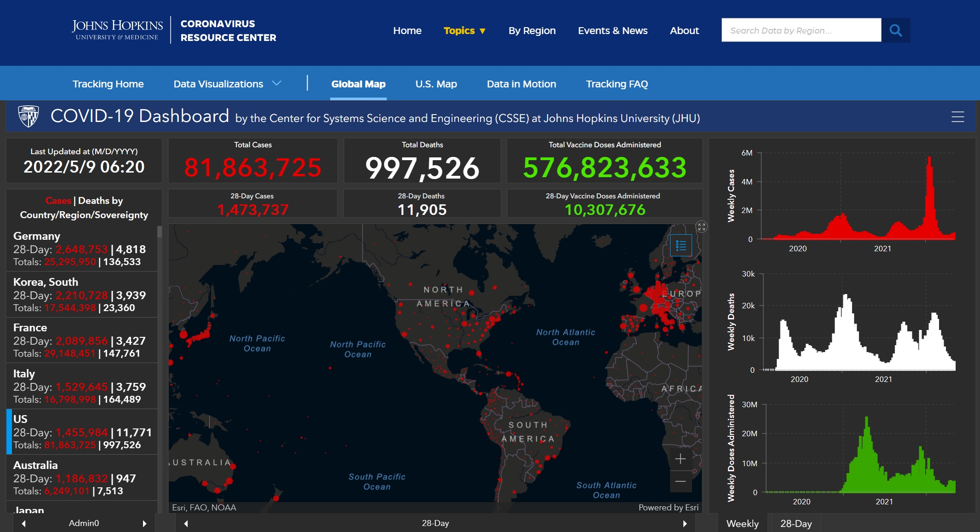Click the search magnifier button

tap(895, 30)
